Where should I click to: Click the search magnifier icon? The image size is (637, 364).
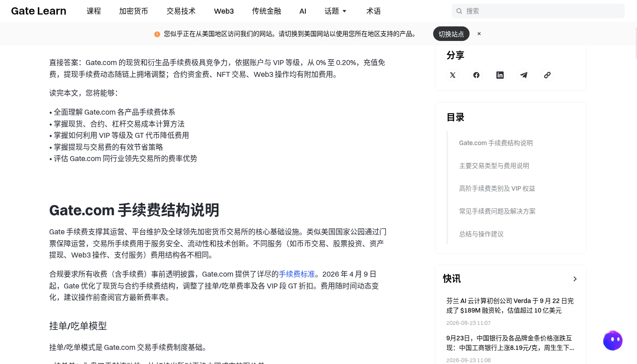(459, 11)
